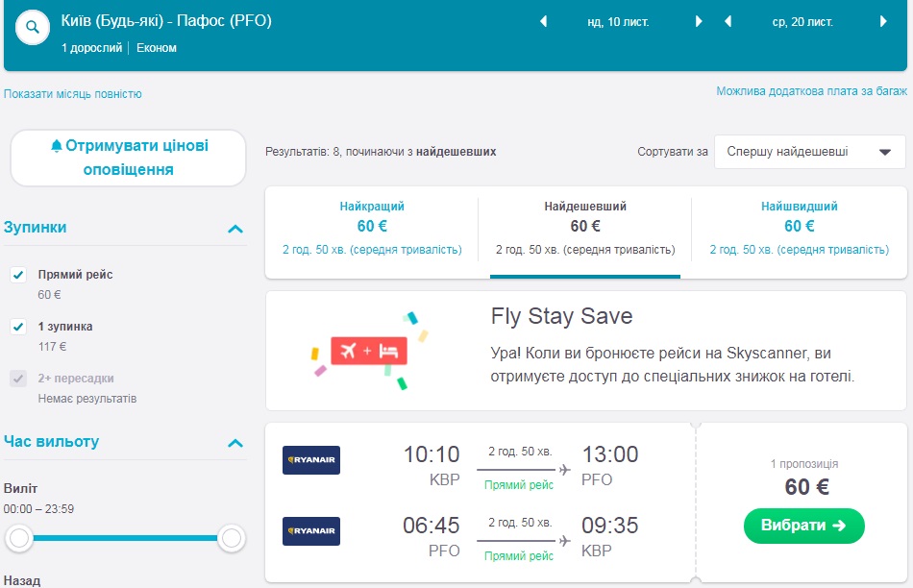This screenshot has width=913, height=588.
Task: Uncheck the Прямий рейс checkbox
Action: click(x=18, y=276)
